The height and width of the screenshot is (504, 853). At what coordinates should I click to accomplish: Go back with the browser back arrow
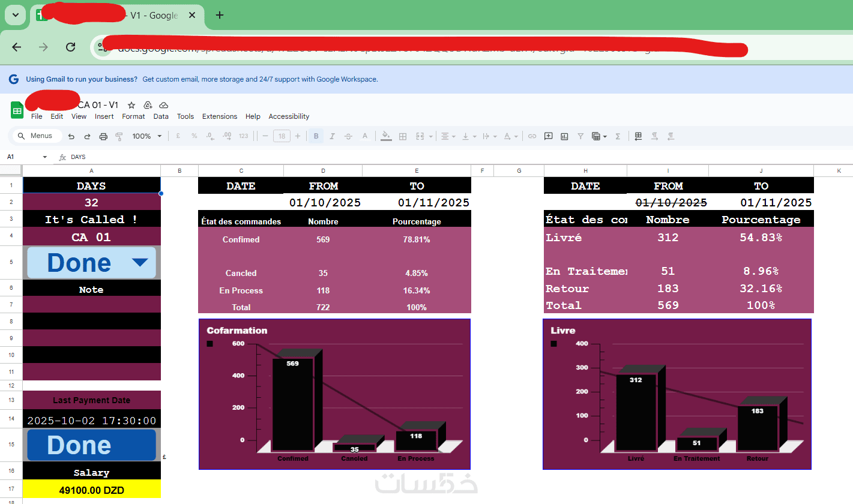point(17,47)
